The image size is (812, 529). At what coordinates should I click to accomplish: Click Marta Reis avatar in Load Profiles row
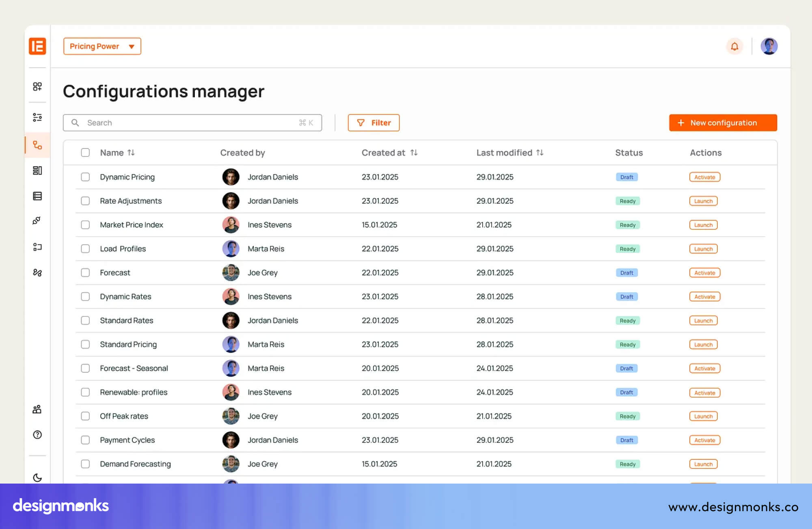(231, 249)
